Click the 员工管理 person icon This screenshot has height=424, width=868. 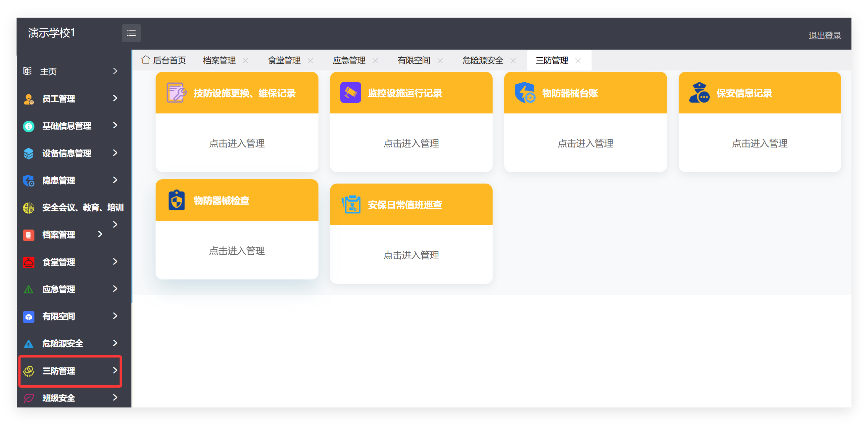pos(29,99)
